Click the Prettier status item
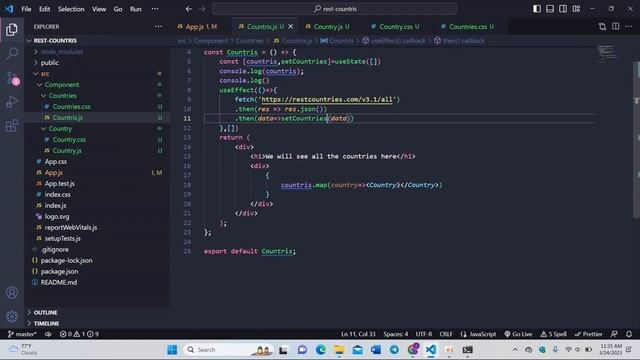The image size is (640, 360). [x=589, y=334]
